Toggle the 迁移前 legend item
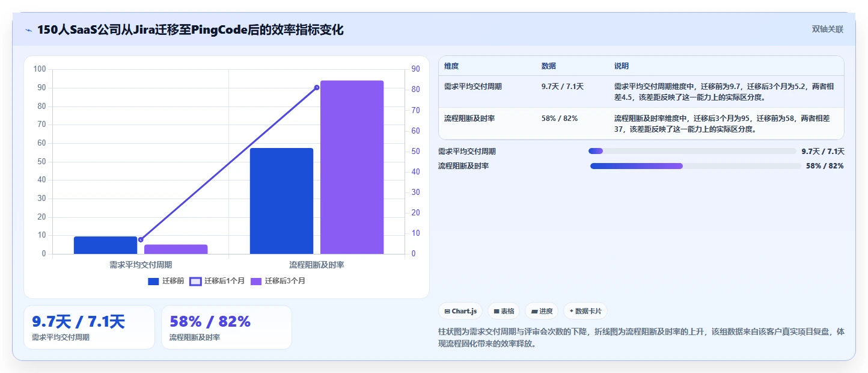The width and height of the screenshot is (868, 373). (166, 281)
